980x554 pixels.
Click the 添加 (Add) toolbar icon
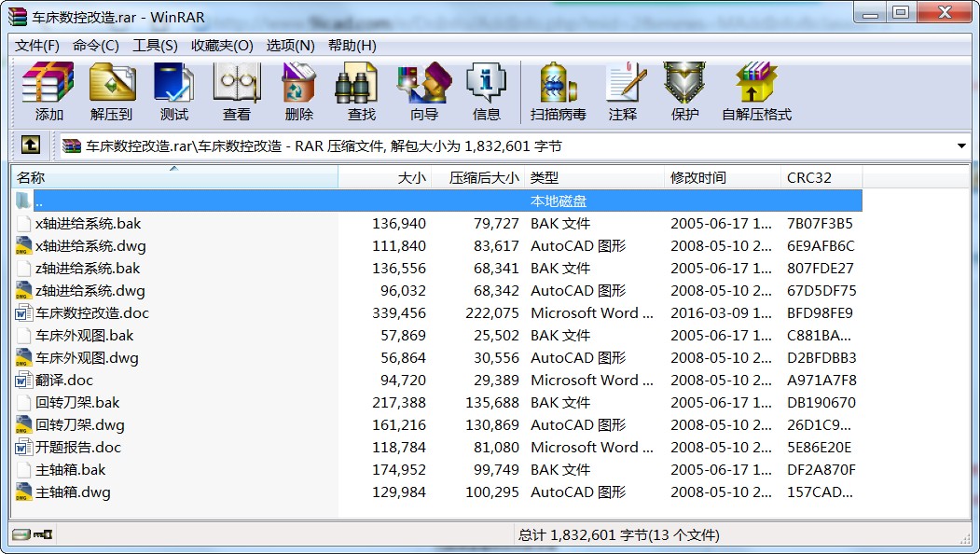pyautogui.click(x=48, y=91)
